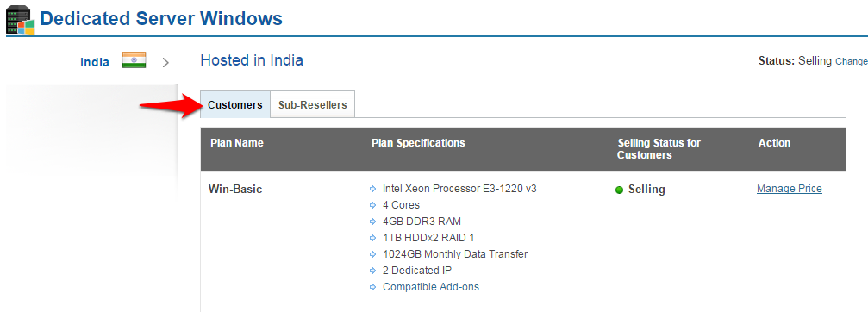Select the India region in sidebar
The width and height of the screenshot is (868, 312).
[95, 62]
